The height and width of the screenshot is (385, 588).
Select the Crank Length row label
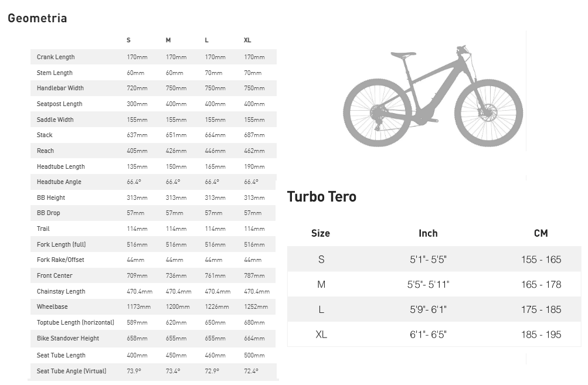pyautogui.click(x=56, y=57)
